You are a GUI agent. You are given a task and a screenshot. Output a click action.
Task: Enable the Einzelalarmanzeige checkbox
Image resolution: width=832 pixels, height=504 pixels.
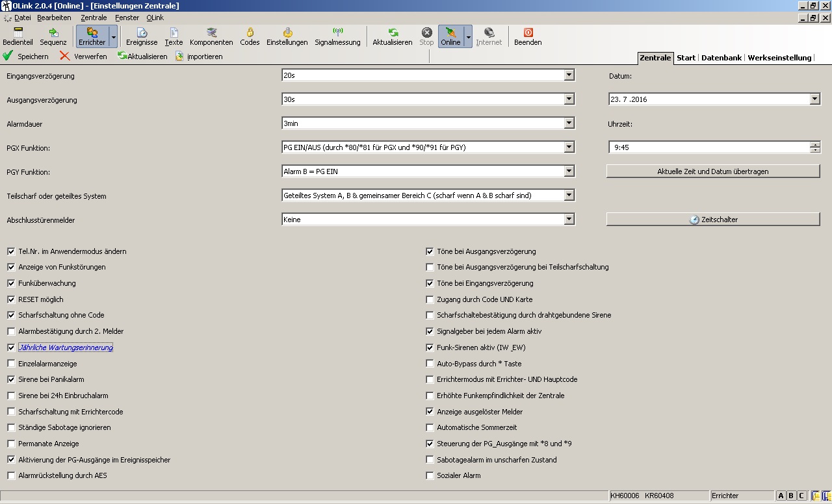coord(12,364)
